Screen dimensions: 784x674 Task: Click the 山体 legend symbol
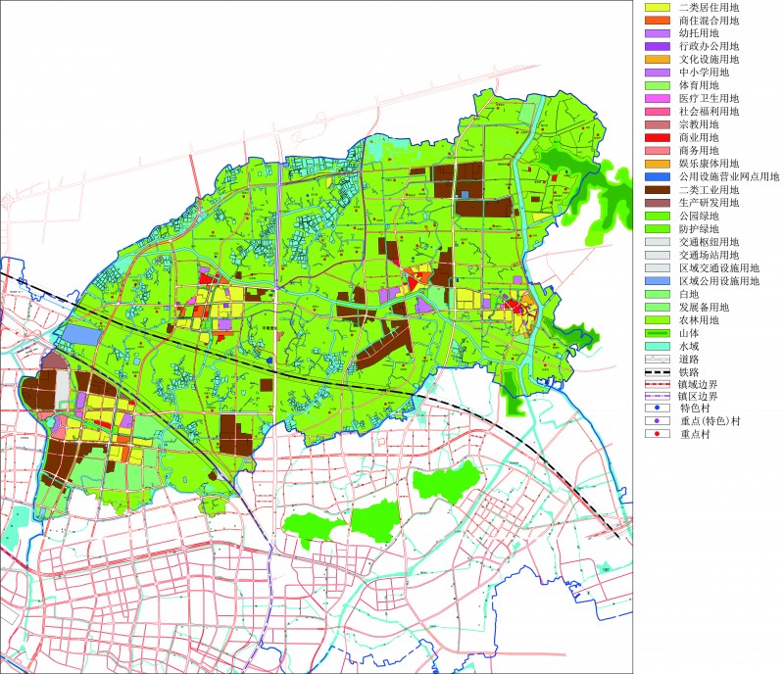click(x=656, y=333)
